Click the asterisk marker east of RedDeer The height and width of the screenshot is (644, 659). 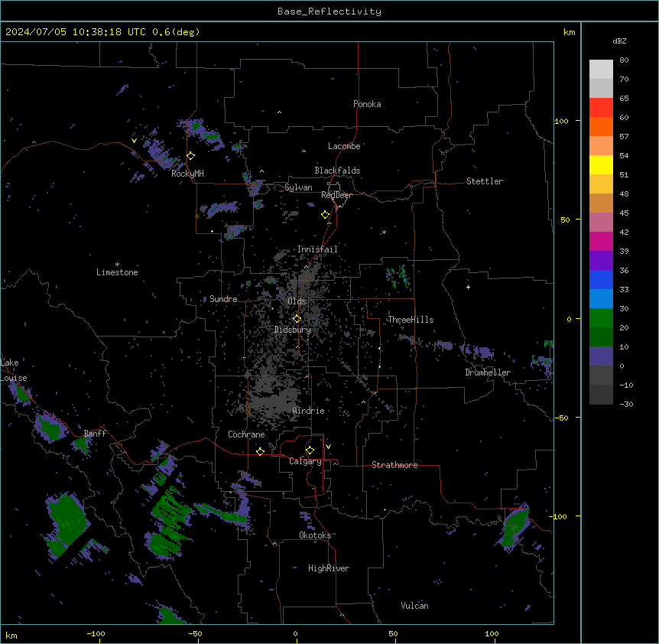coord(384,233)
